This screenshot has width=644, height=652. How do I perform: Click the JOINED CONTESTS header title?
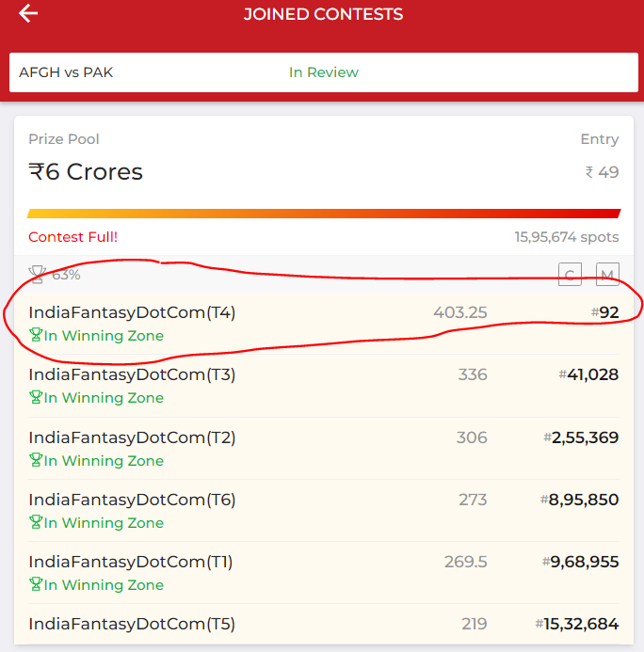pyautogui.click(x=323, y=14)
